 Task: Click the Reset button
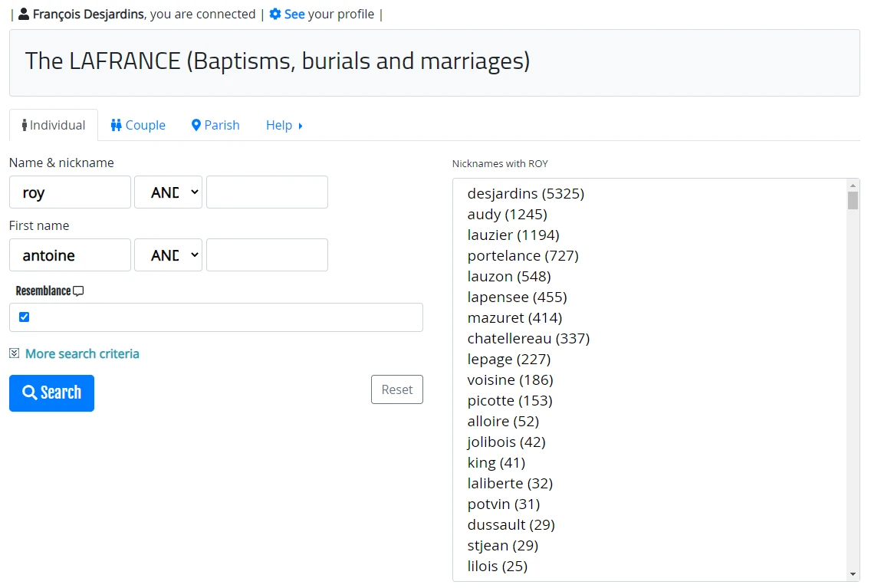pos(397,389)
